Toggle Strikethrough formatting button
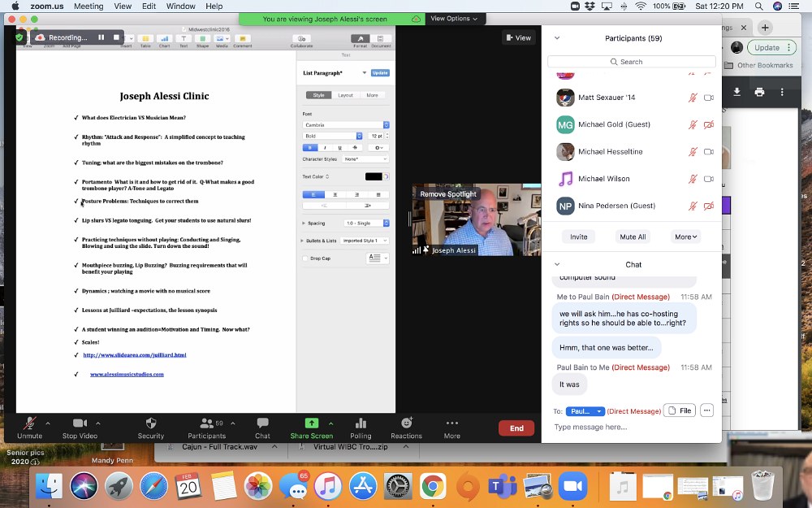Screen dimensions: 812x508 (x=355, y=148)
